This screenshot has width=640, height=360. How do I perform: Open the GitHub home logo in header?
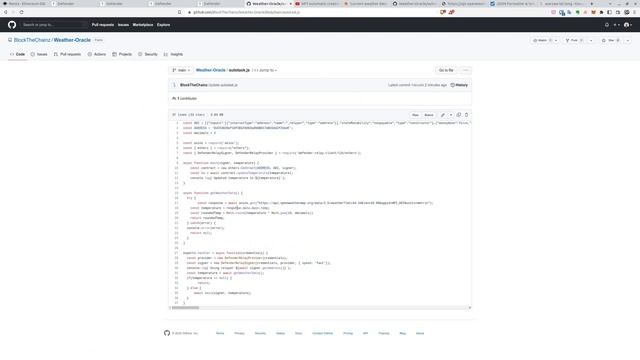point(12,25)
